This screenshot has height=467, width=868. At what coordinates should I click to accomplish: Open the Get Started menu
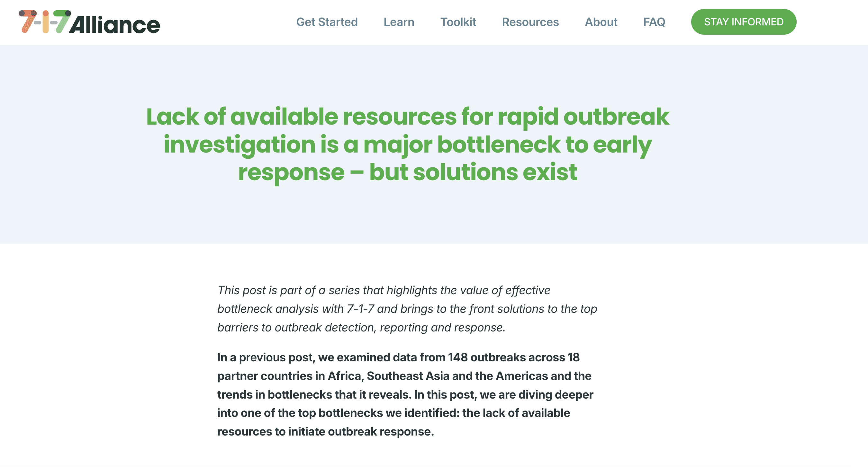tap(327, 22)
